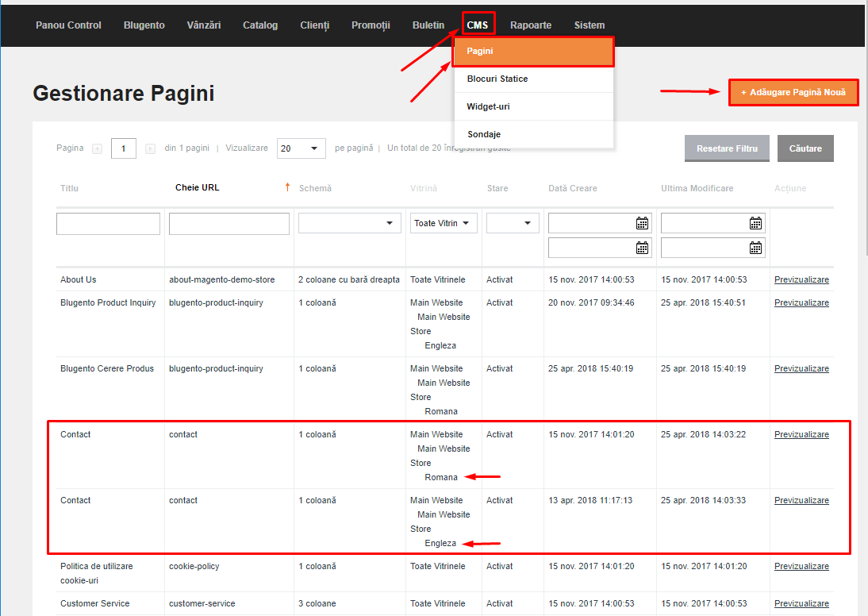Open the Panou Control menu
The image size is (868, 616).
click(x=69, y=25)
